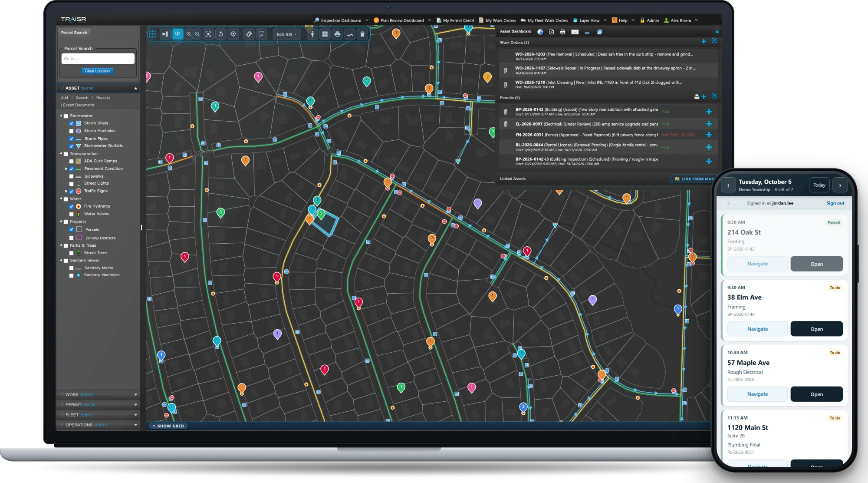Navigate to 38 Elm Ave on phone
The width and height of the screenshot is (868, 483).
[x=757, y=329]
